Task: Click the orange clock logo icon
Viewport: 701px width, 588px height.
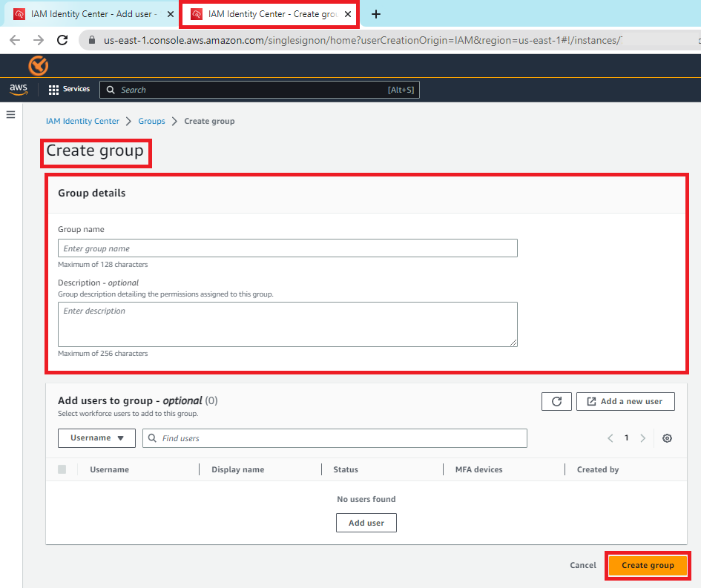Action: tap(39, 66)
